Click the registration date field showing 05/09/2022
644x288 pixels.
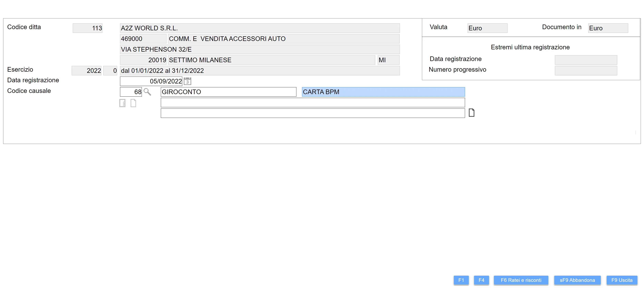151,81
